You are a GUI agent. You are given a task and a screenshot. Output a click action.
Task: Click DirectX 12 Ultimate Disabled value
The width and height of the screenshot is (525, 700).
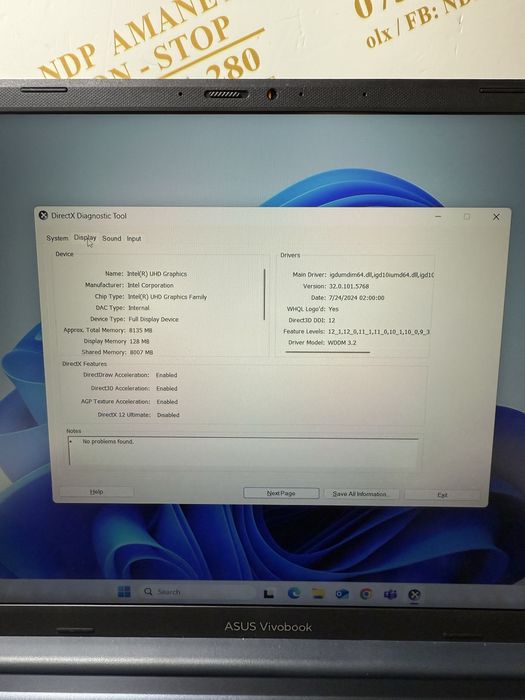pyautogui.click(x=168, y=415)
